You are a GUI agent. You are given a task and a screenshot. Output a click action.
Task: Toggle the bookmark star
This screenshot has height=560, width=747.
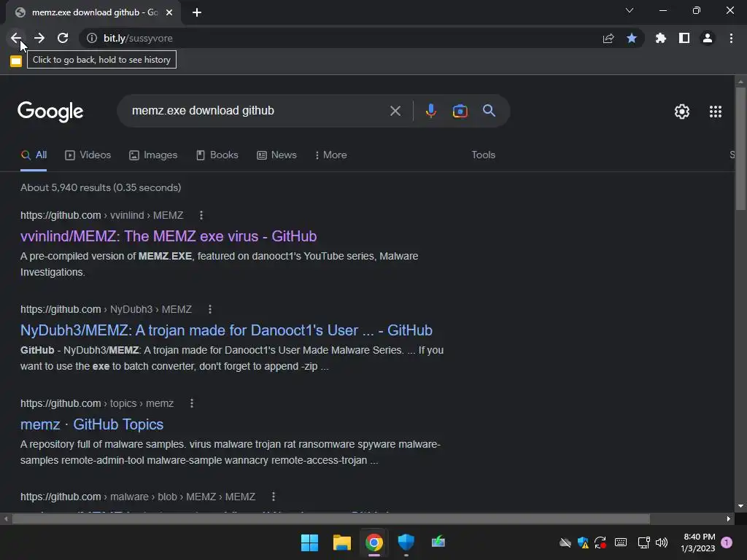click(x=632, y=38)
